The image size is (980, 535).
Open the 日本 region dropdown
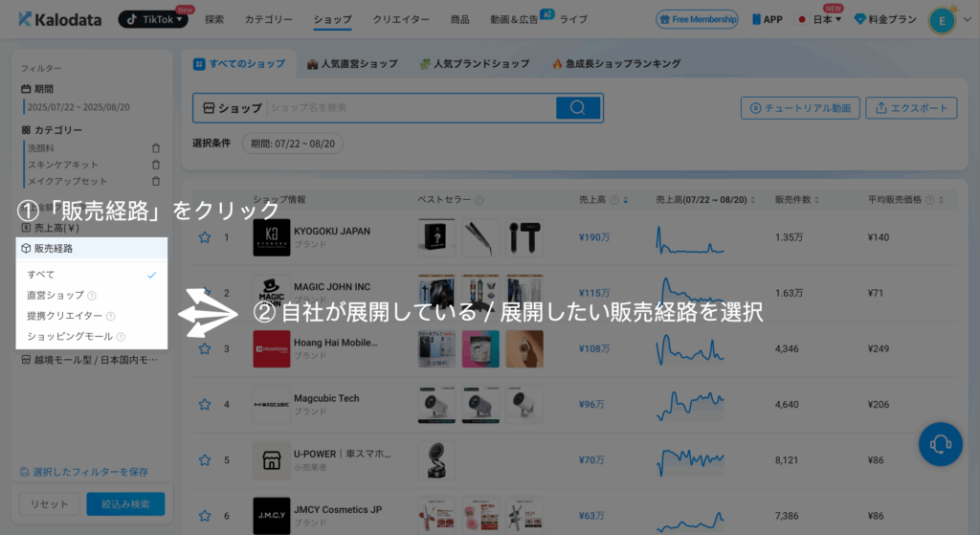click(820, 19)
